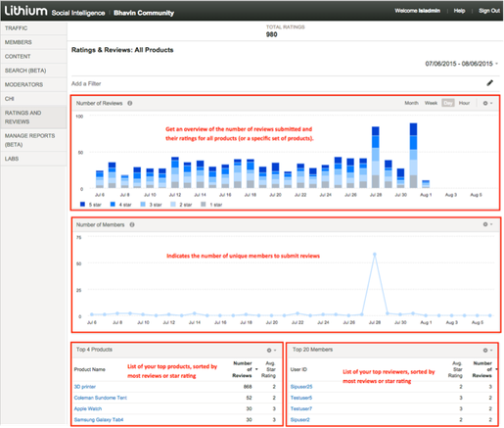
Task: Sort by Avg. Star Rating in Top 4 Products
Action: pos(268,369)
